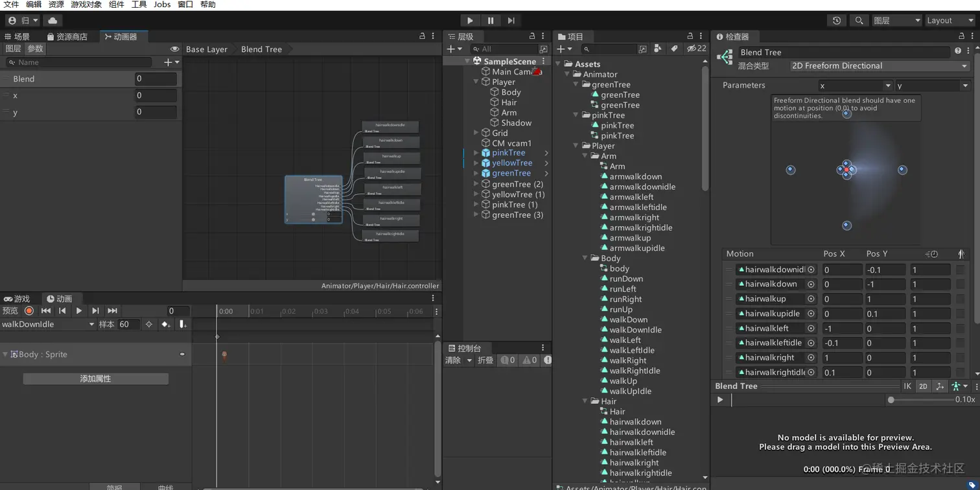
Task: Open the walkDownIdle clip dropdown
Action: click(x=48, y=325)
